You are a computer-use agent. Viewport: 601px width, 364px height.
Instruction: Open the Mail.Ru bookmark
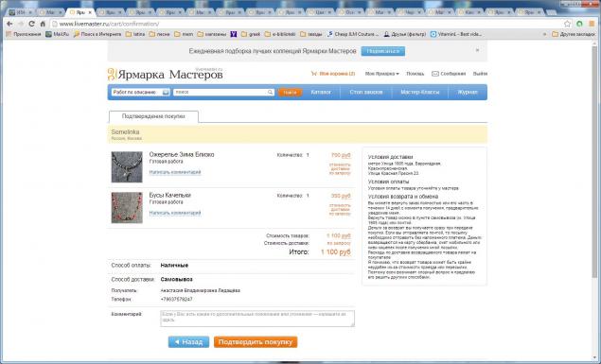pos(58,34)
